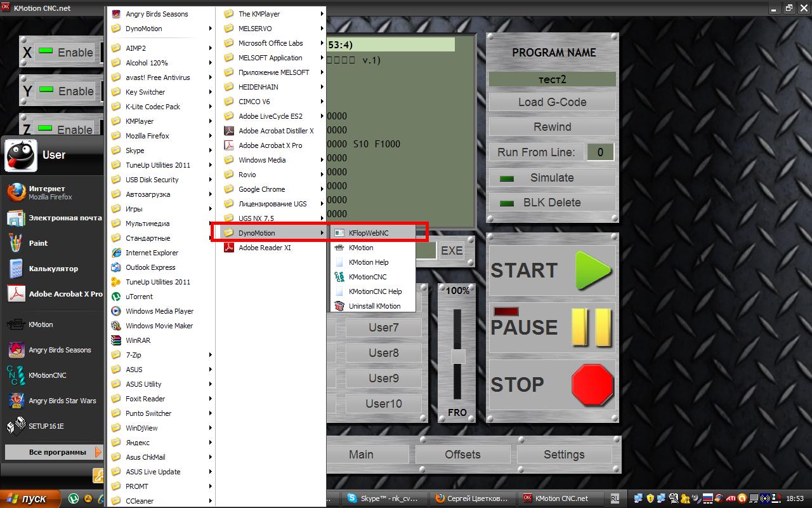This screenshot has width=812, height=508.
Task: Click the green uTorrent quick-launch icon on the taskbar
Action: tap(74, 498)
